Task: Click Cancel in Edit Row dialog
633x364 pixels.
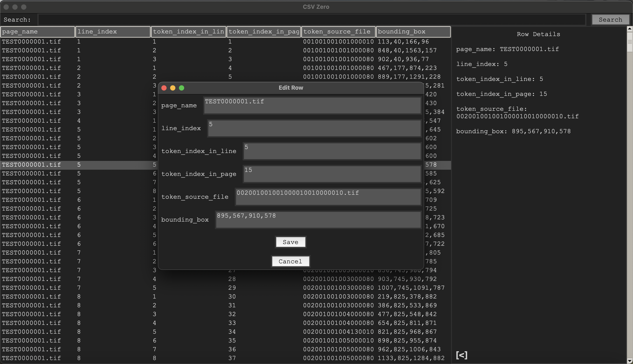Action: [290, 261]
